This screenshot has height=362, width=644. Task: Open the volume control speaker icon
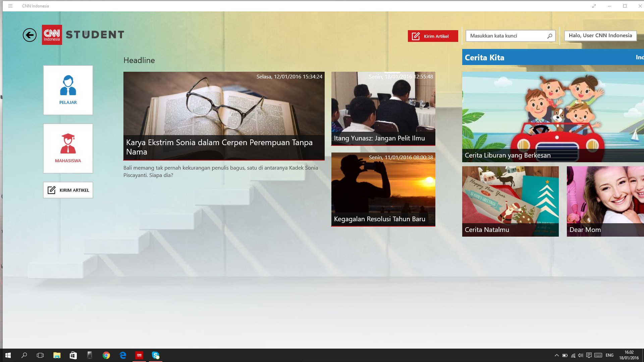coord(581,355)
